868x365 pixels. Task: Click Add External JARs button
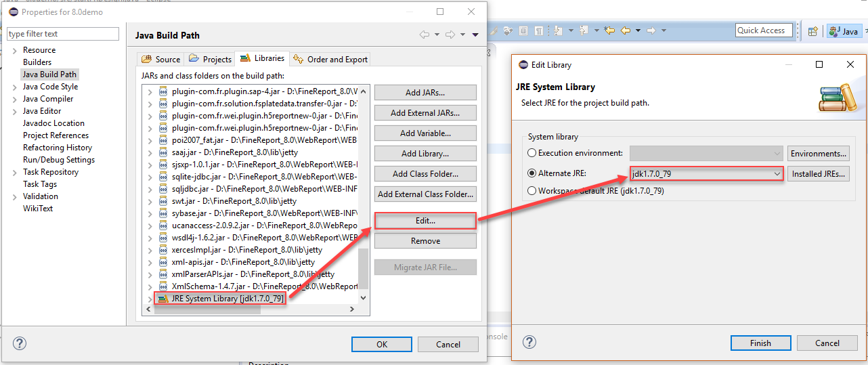tap(425, 113)
